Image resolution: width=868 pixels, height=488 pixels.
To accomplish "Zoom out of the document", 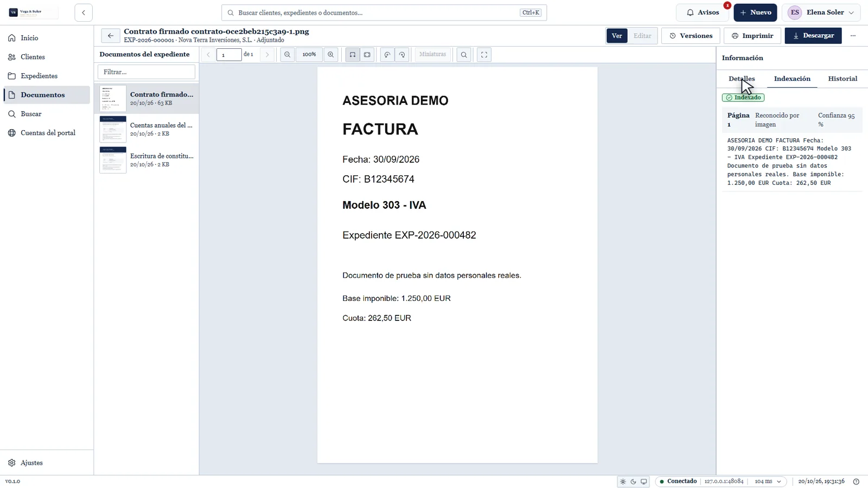I will coord(288,55).
